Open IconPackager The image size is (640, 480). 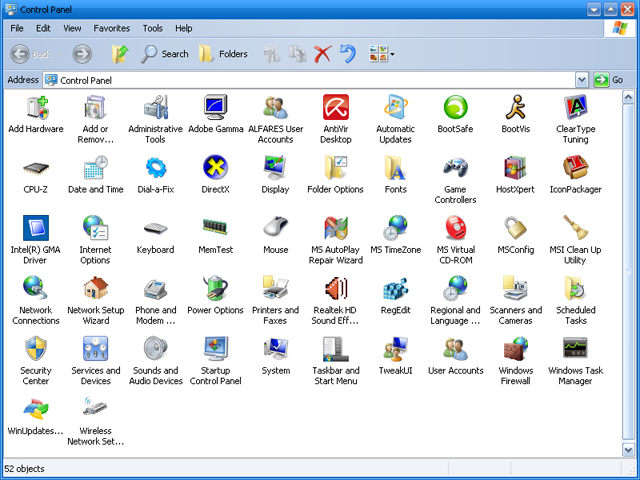pos(576,175)
